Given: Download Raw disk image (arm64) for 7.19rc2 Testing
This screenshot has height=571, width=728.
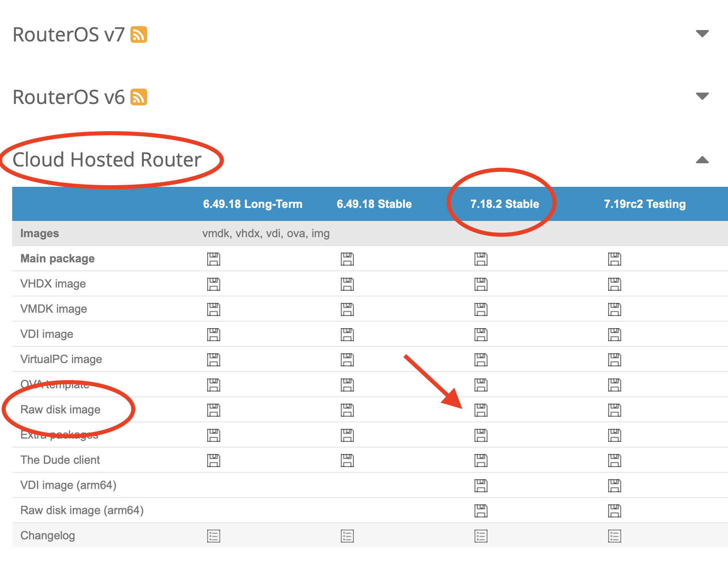Looking at the screenshot, I should (x=615, y=511).
